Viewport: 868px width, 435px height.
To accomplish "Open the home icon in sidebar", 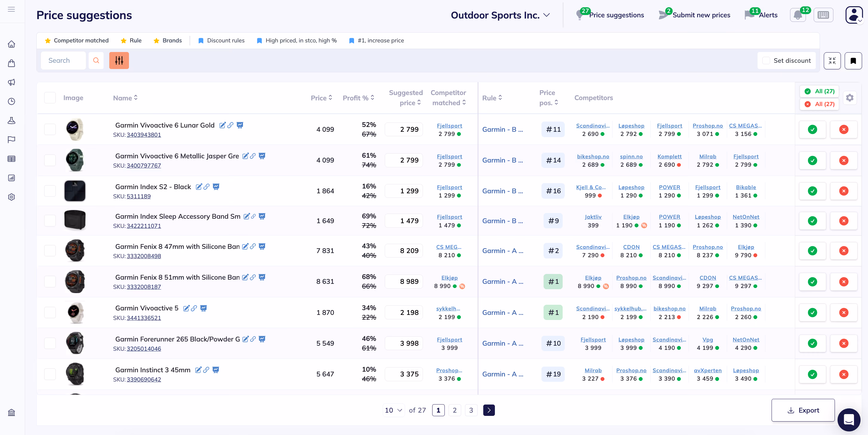I will coord(11,44).
